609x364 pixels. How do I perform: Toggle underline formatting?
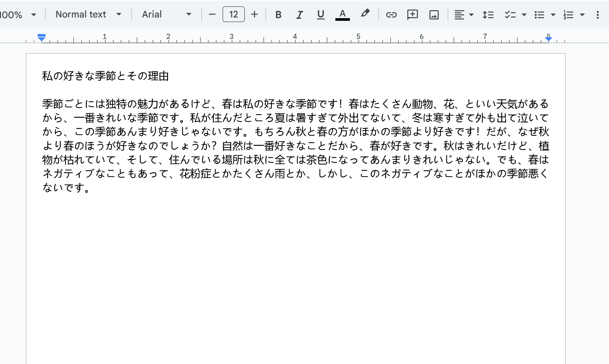click(321, 15)
